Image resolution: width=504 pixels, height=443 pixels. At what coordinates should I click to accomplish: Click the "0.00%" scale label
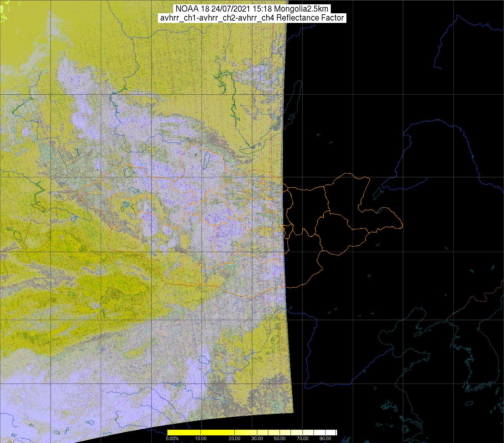[x=172, y=439]
